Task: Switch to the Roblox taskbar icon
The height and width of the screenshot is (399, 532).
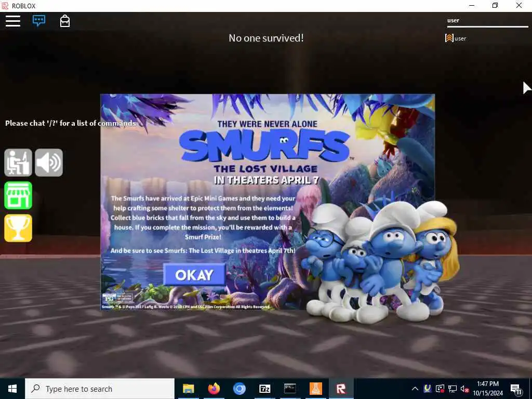Action: (341, 389)
